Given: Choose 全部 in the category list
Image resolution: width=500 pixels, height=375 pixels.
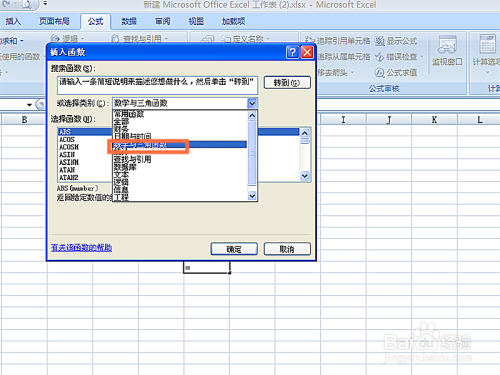Looking at the screenshot, I should point(180,122).
